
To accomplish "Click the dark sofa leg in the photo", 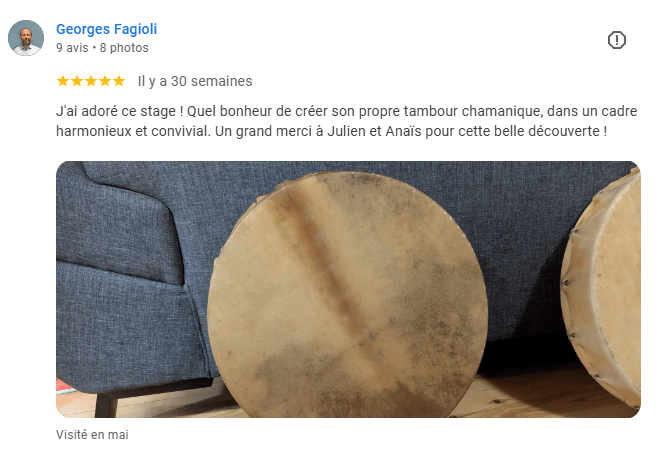I will pyautogui.click(x=107, y=405).
